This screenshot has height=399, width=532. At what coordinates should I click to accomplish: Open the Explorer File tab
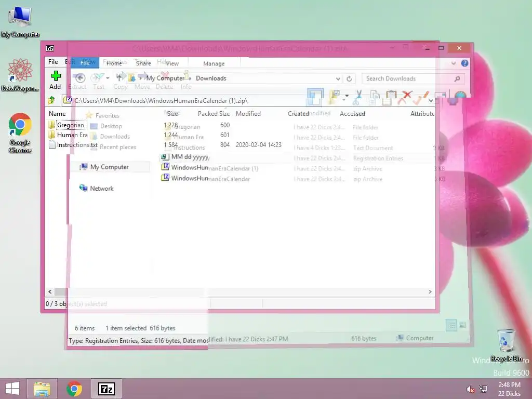click(85, 63)
